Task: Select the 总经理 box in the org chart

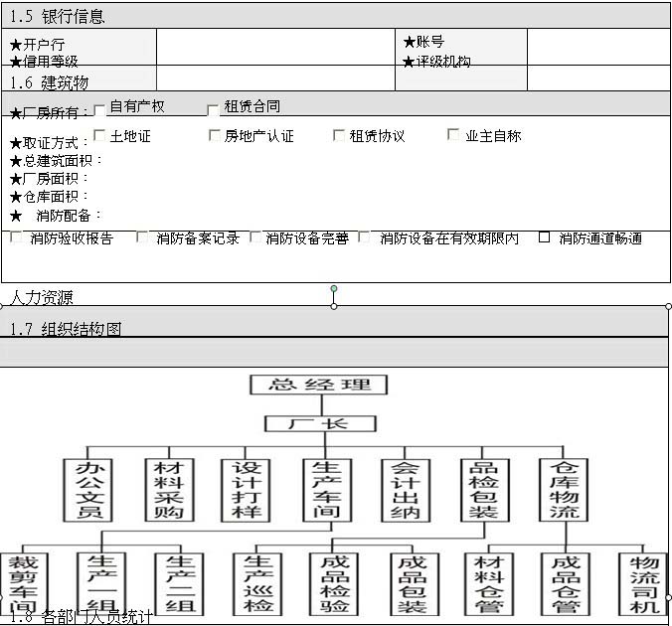Action: [x=318, y=386]
